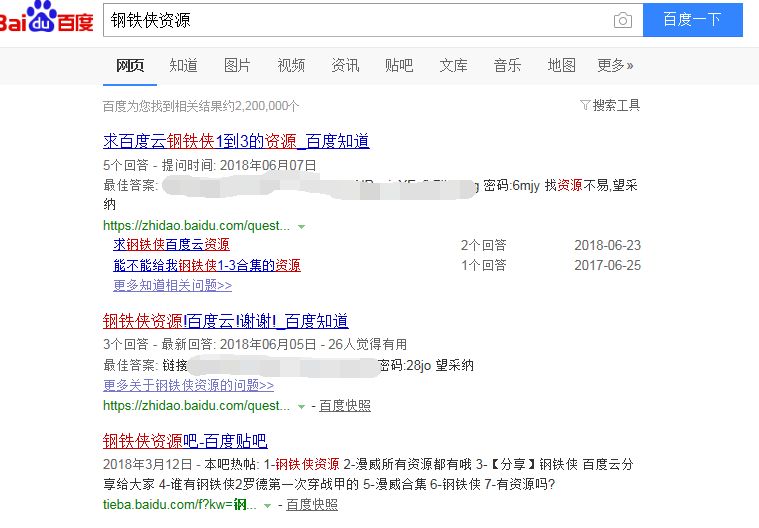Expand the 更多» menu

[615, 65]
